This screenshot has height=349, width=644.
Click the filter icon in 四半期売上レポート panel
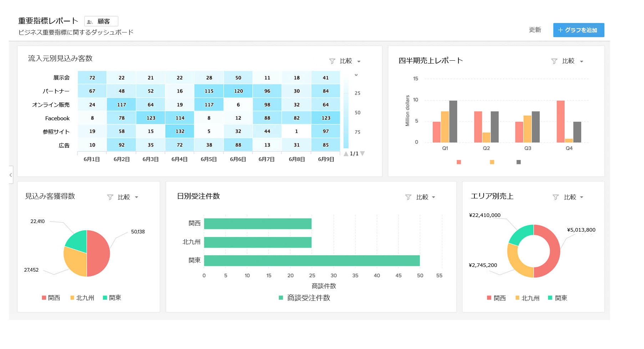tap(554, 61)
